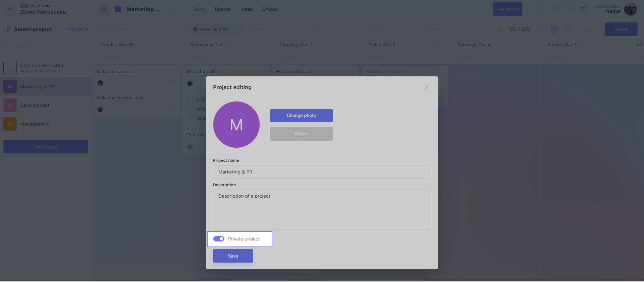
Task: Open the board settings gear
Action: (x=588, y=29)
